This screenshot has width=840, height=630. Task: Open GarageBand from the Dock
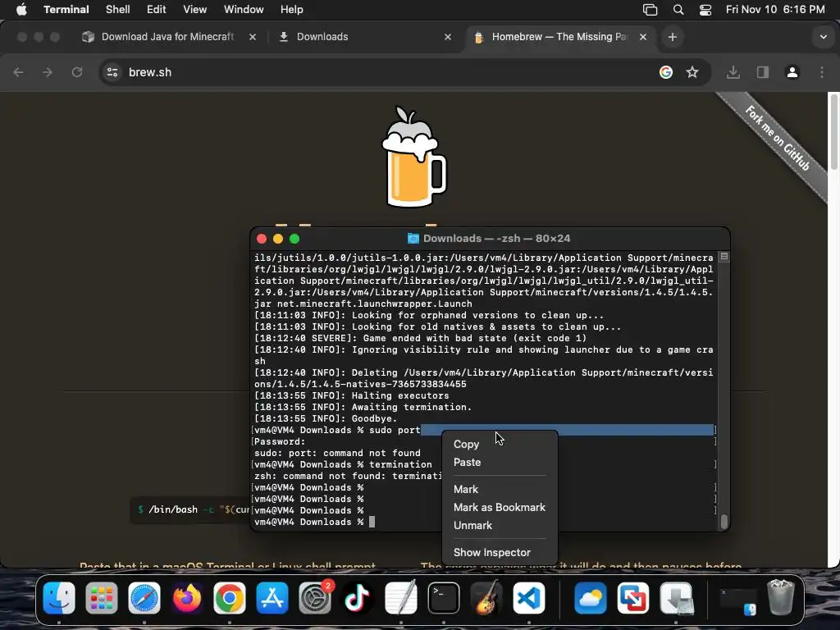486,598
